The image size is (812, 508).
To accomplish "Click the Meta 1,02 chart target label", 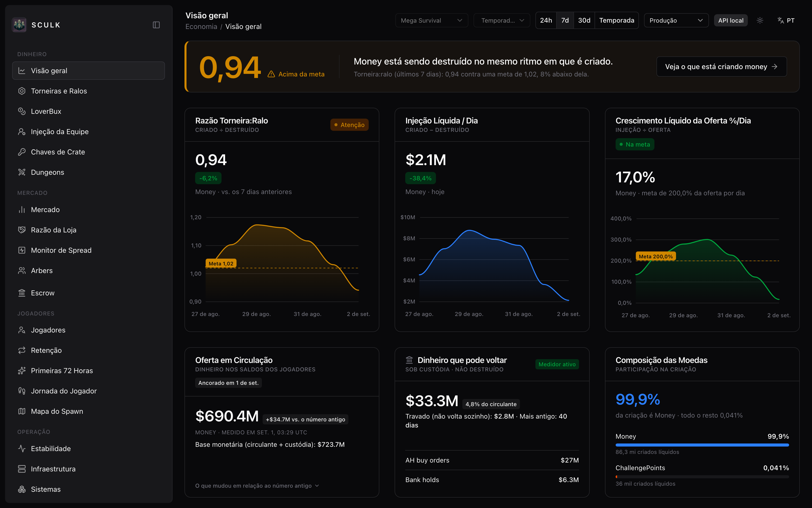I will (221, 264).
